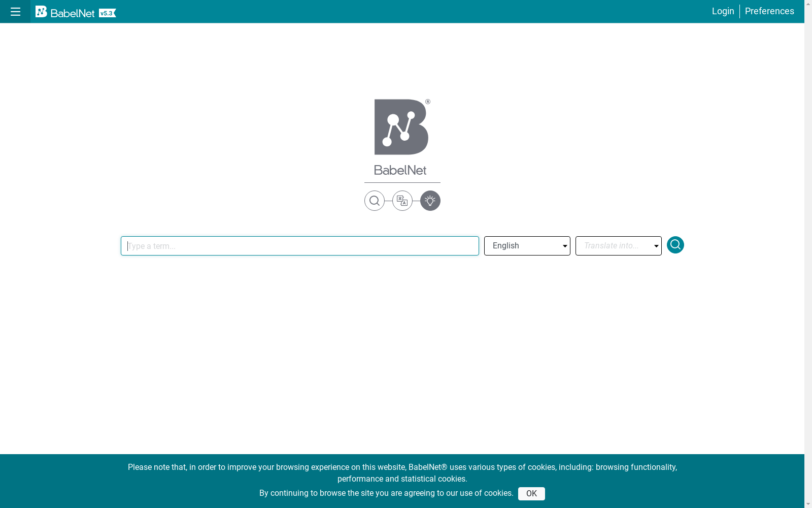Open the 'Translate into...' dropdown

(619, 246)
